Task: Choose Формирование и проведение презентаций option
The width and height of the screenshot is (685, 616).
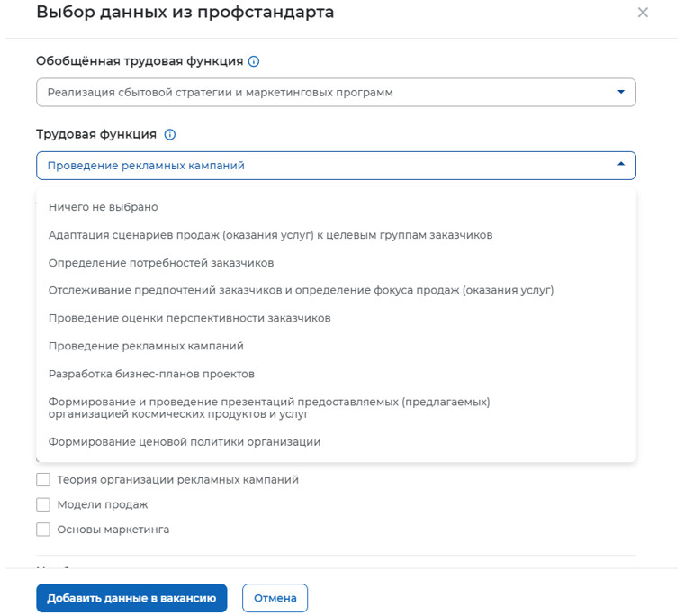Action: pyautogui.click(x=269, y=407)
